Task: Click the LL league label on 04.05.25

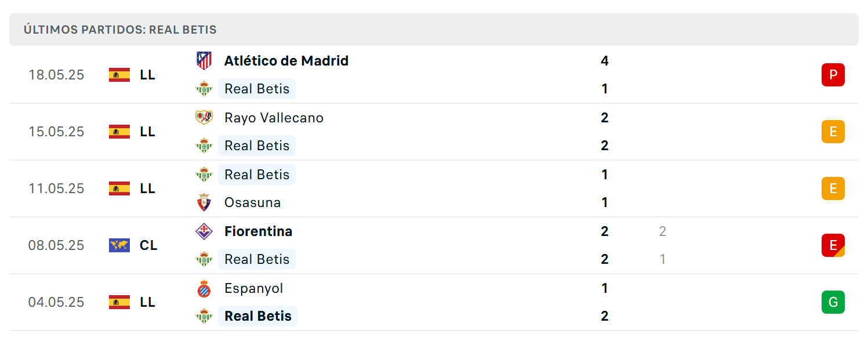Action: coord(147,302)
